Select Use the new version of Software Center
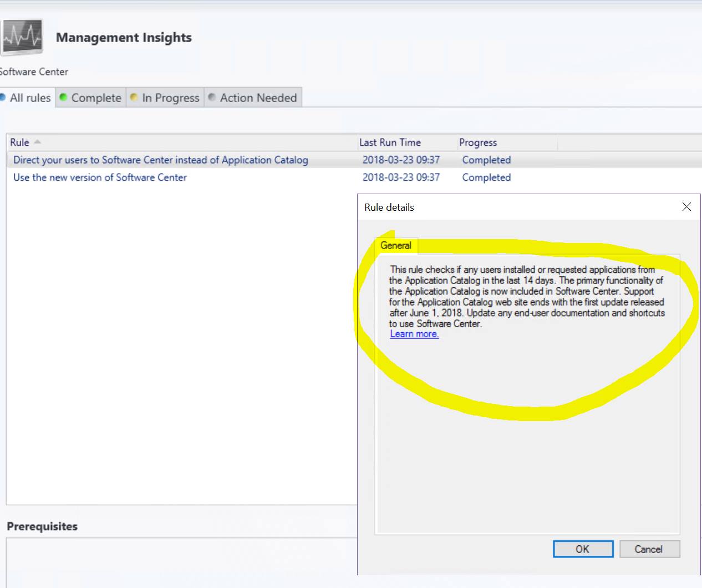This screenshot has height=588, width=702. tap(100, 178)
